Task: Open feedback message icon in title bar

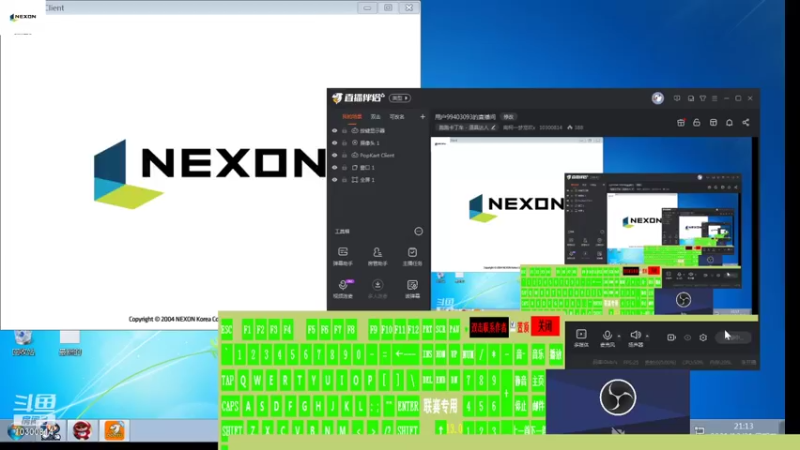Action: tap(677, 98)
